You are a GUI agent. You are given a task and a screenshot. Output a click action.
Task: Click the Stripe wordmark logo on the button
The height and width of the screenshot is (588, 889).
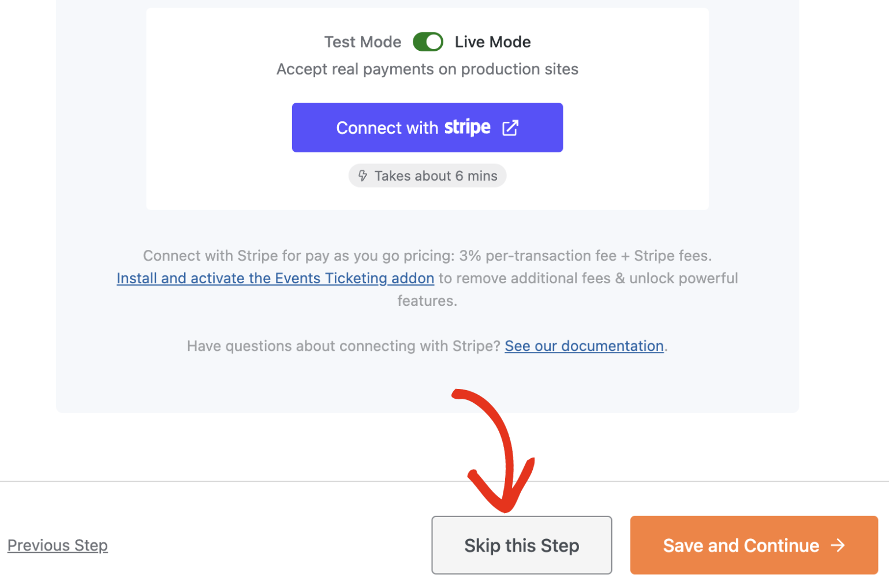[468, 127]
